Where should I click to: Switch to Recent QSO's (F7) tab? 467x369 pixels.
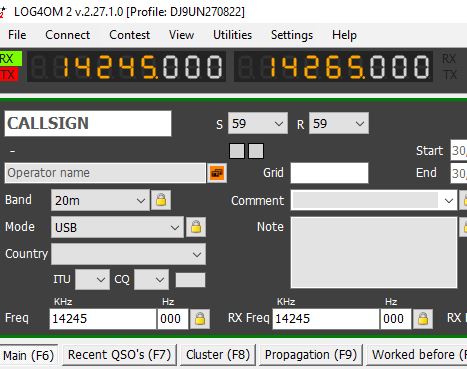click(x=119, y=355)
